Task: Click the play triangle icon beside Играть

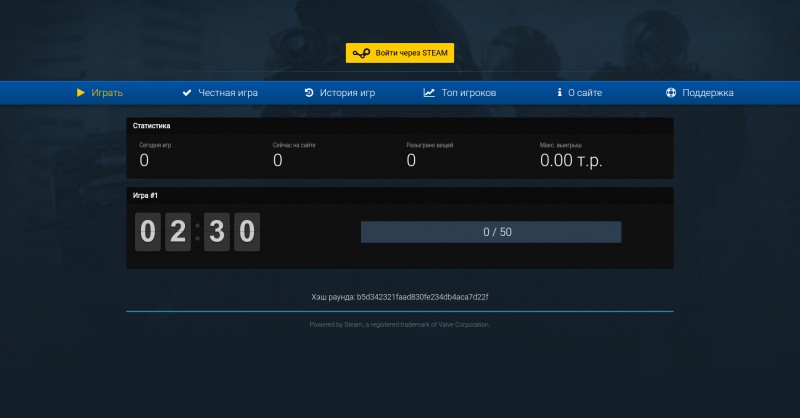Action: tap(81, 92)
